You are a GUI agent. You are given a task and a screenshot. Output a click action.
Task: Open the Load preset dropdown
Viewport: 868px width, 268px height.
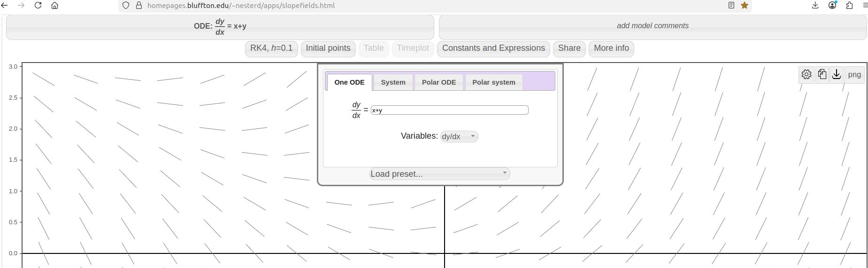439,174
